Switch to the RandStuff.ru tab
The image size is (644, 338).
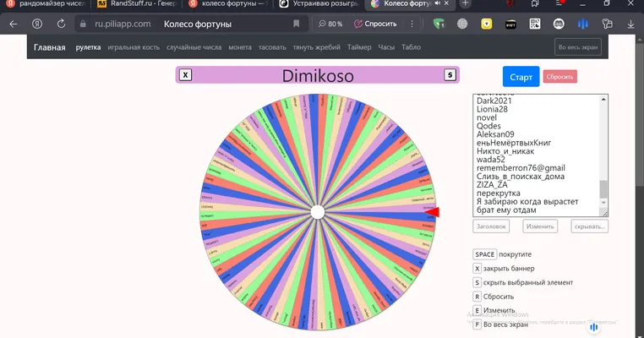[x=137, y=3]
